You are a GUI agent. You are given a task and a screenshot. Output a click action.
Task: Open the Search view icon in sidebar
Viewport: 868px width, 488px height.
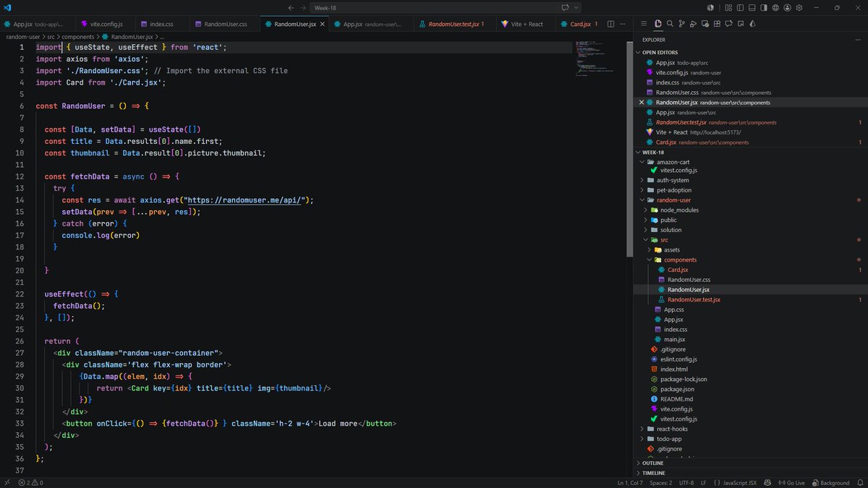670,24
